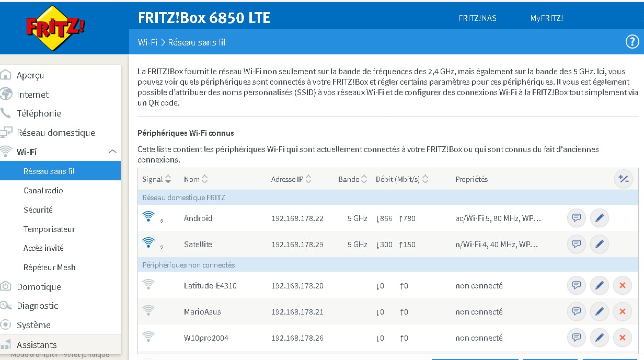Open comment icon for Android device

point(577,218)
